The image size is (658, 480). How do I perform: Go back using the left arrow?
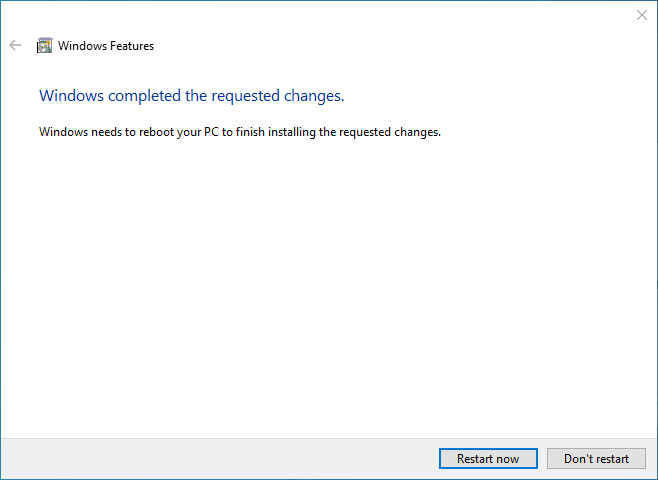click(x=15, y=45)
